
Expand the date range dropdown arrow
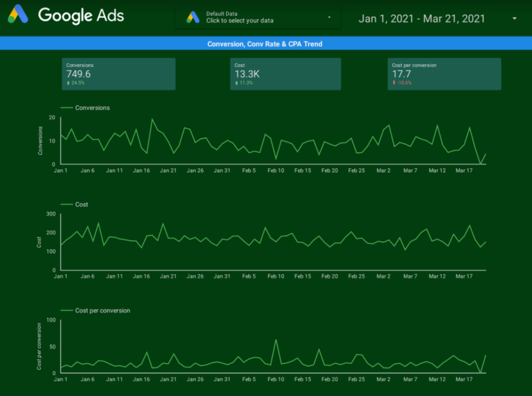click(514, 18)
